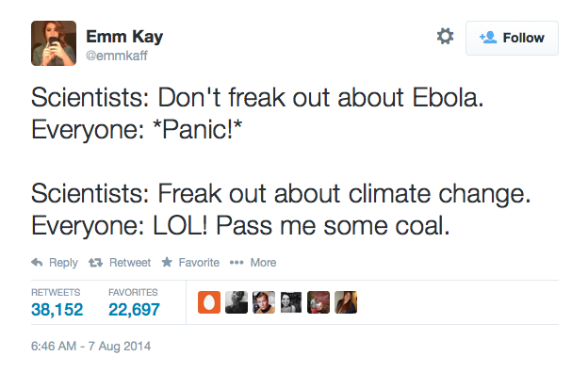This screenshot has height=372, width=588.
Task: Click the Favorite text label
Action: click(199, 263)
